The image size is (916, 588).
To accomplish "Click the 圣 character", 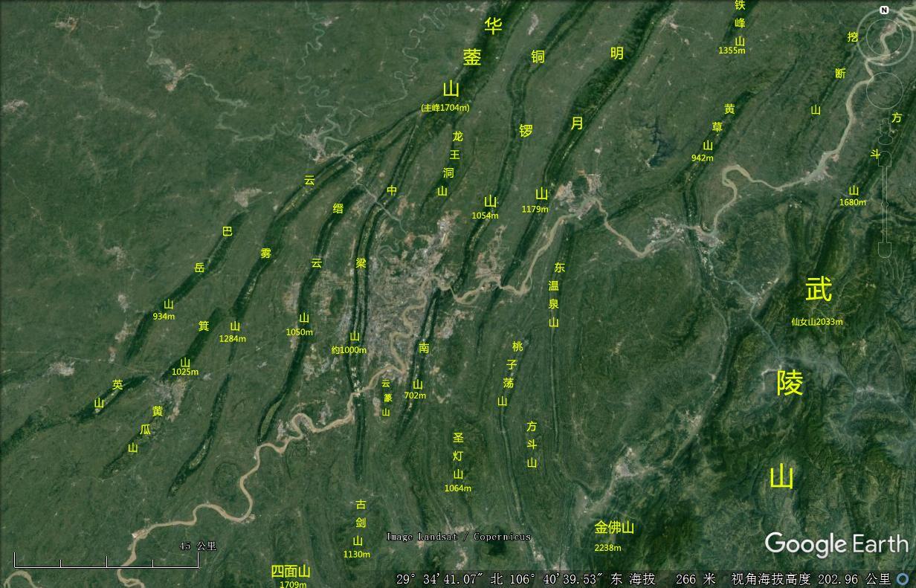I will (458, 437).
